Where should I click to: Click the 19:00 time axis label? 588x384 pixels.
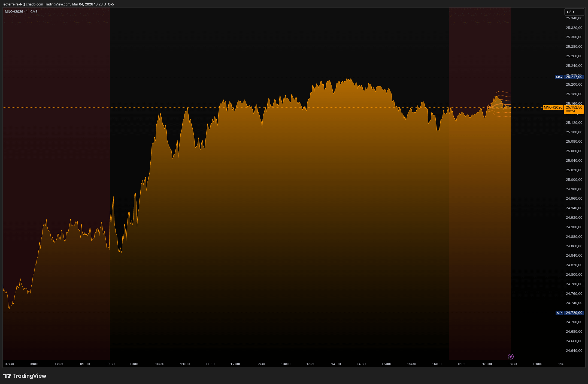tap(538, 364)
